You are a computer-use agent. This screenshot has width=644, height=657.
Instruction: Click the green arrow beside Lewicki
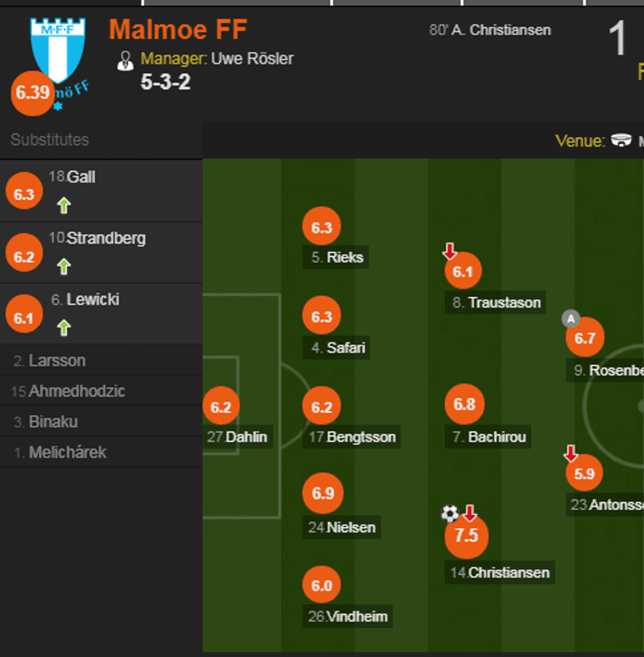pos(63,328)
